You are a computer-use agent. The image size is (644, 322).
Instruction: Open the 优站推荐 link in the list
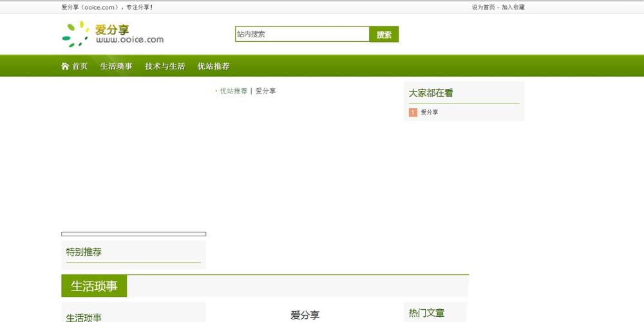pos(234,91)
